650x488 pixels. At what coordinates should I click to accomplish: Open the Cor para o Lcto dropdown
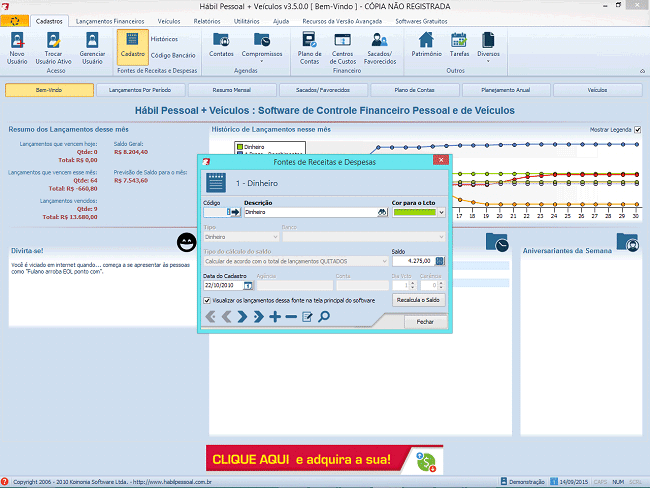[x=441, y=212]
